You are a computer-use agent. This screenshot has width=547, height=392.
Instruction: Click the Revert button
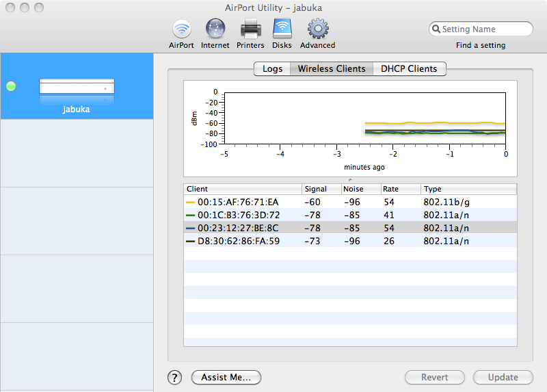tap(435, 378)
